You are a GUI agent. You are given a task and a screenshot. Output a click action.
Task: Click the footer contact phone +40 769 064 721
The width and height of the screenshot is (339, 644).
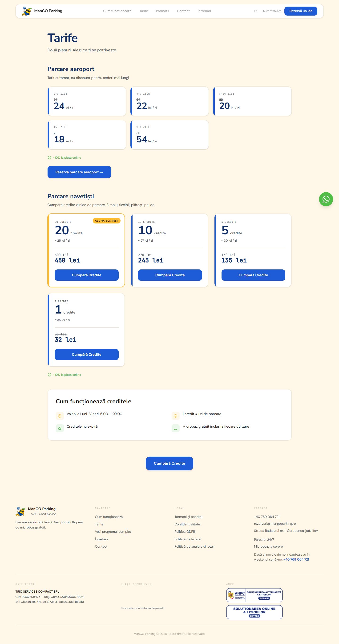point(267,517)
